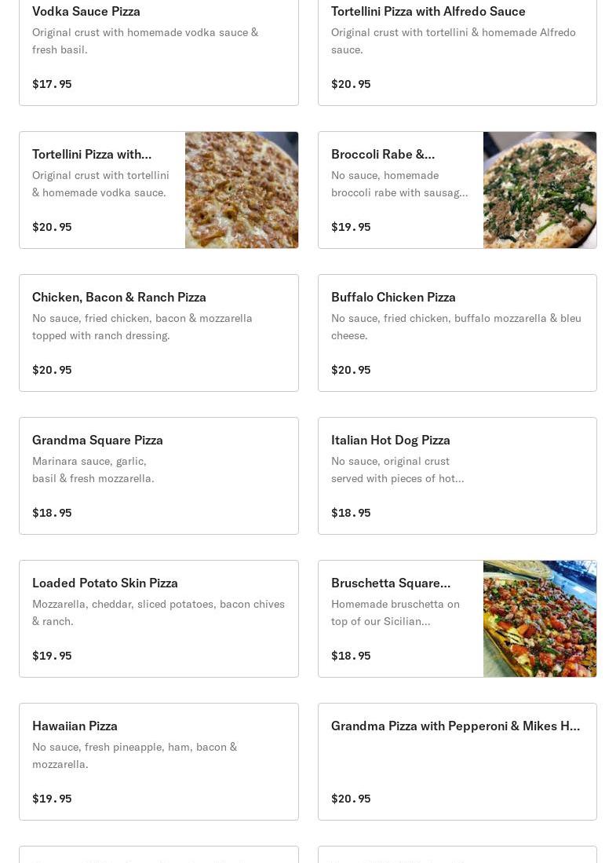Open the Broccoli Rabe pizza photo
Screen dimensions: 616x863
pos(540,190)
